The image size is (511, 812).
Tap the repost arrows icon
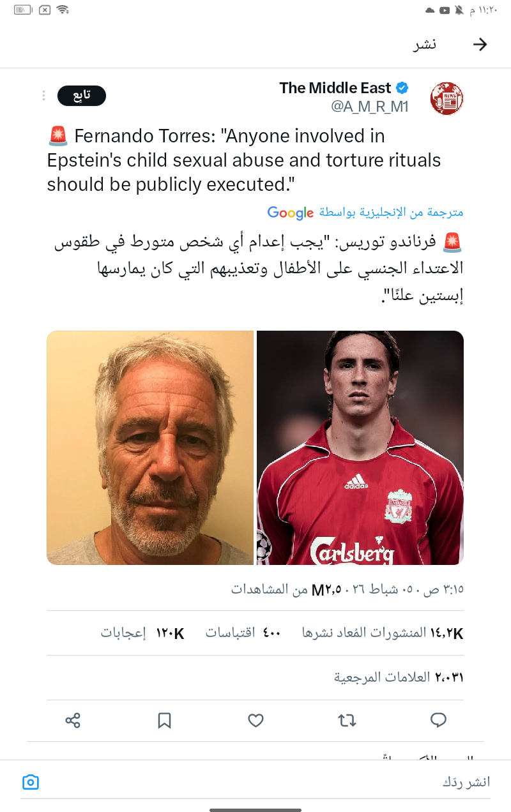(x=347, y=721)
